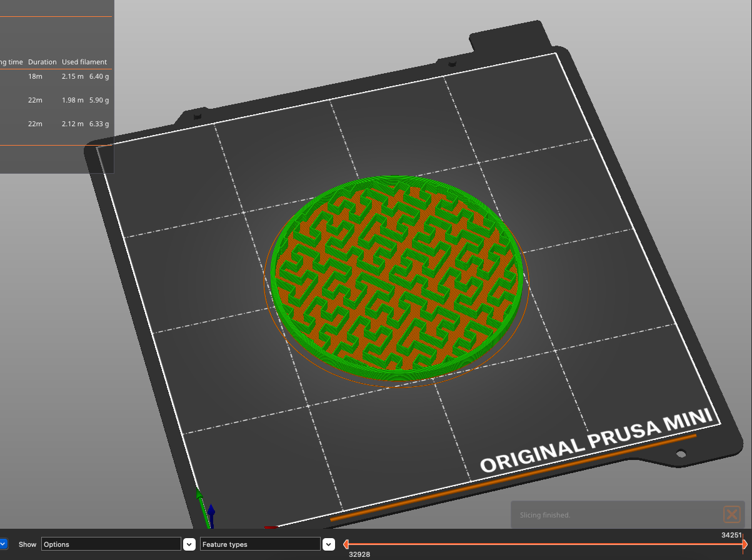Open the Options dropdown next to Show
The height and width of the screenshot is (560, 752).
pos(189,544)
